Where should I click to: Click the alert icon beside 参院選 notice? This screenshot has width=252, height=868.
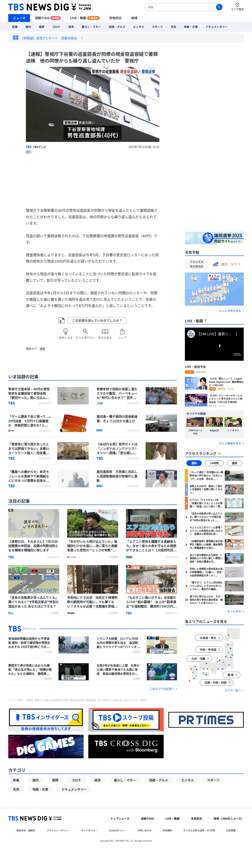tap(16, 38)
